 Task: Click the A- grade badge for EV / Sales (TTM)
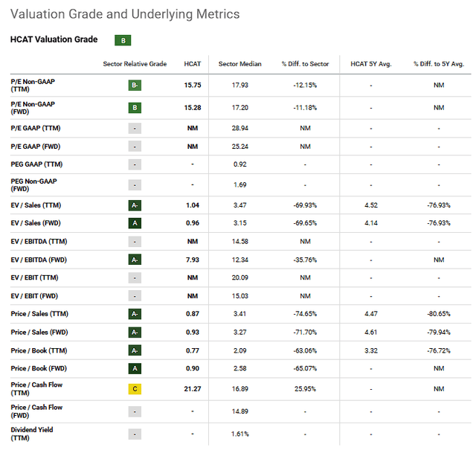pos(135,204)
